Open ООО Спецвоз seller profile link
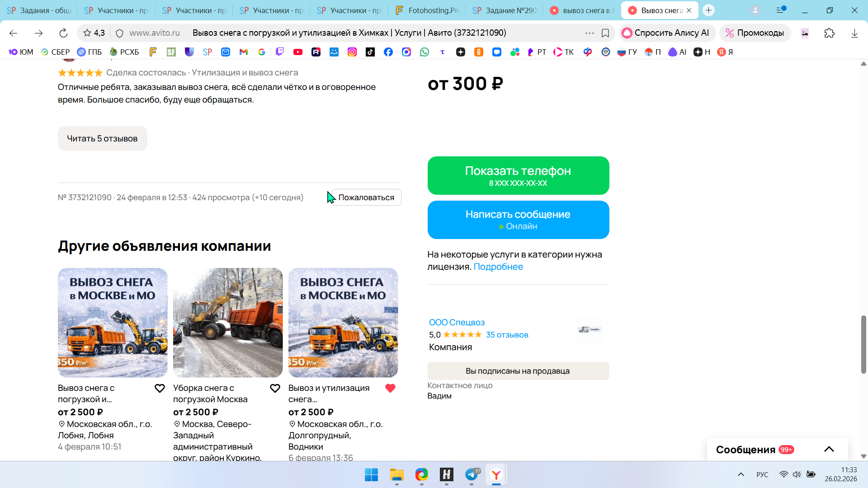Image resolution: width=868 pixels, height=488 pixels. pos(457,322)
